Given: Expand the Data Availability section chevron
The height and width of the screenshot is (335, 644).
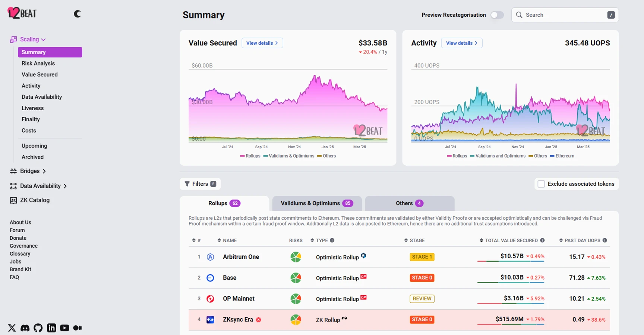Looking at the screenshot, I should [65, 186].
